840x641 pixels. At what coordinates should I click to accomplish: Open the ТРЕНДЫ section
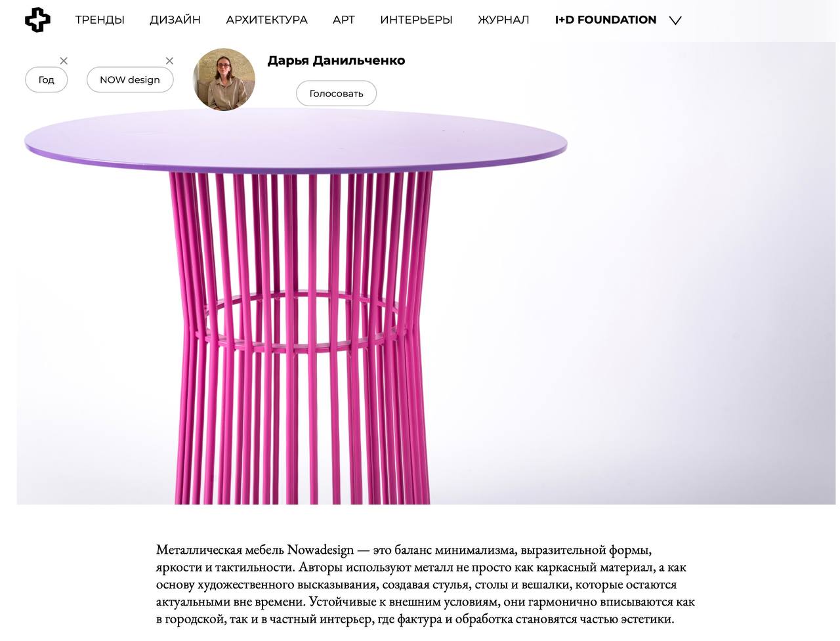pos(100,20)
